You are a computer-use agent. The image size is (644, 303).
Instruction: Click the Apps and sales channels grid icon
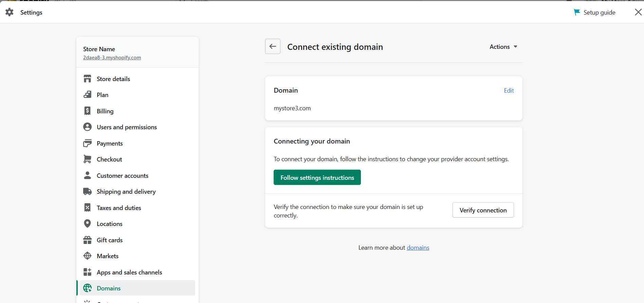pyautogui.click(x=87, y=272)
